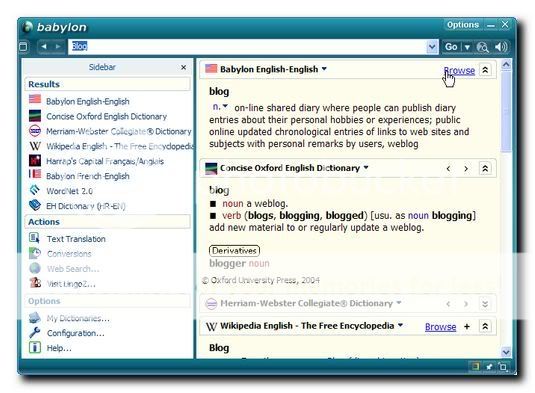The width and height of the screenshot is (535, 393).
Task: Toggle the sidebar panel icon beside navigation arrows
Action: [24, 46]
